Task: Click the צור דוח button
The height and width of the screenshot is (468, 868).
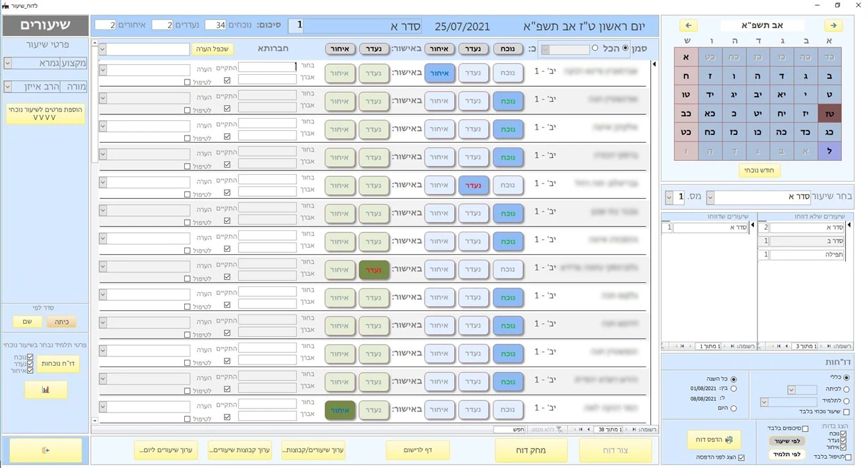Action: (x=615, y=450)
